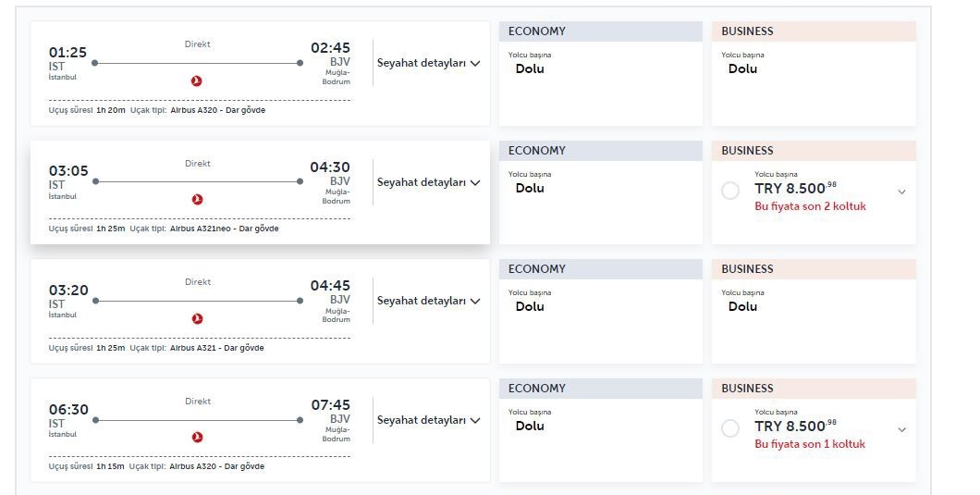Click Turkish Airlines logo on 03:05 flight
This screenshot has height=495, width=980.
(196, 199)
